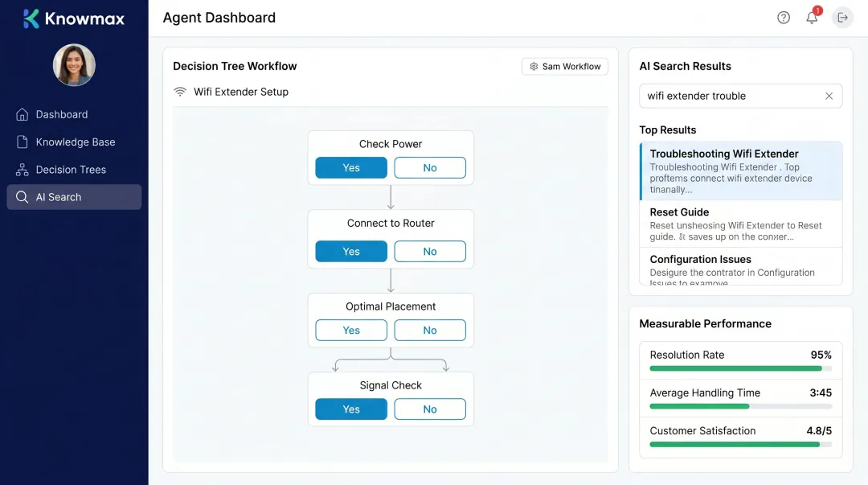Choose Yes under Signal Check
This screenshot has width=868, height=485.
click(x=351, y=409)
